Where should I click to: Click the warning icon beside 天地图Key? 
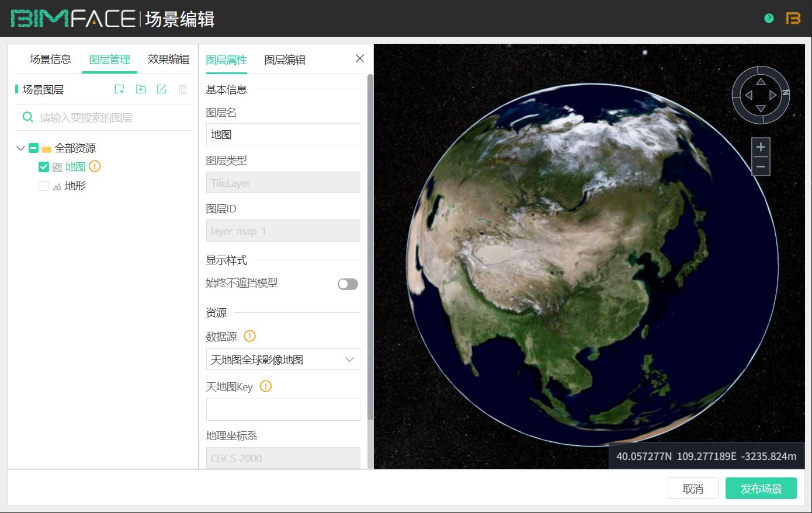(266, 386)
